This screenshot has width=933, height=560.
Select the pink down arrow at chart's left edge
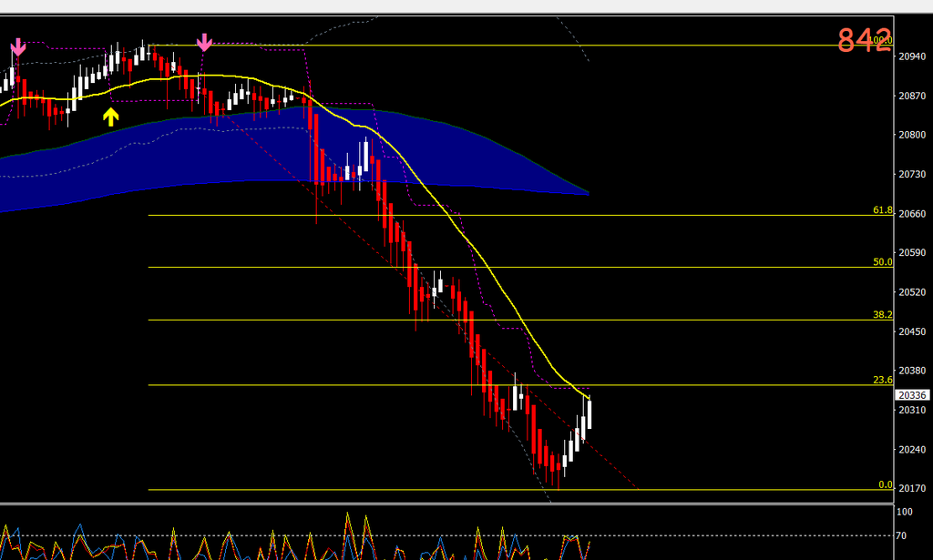tap(18, 47)
